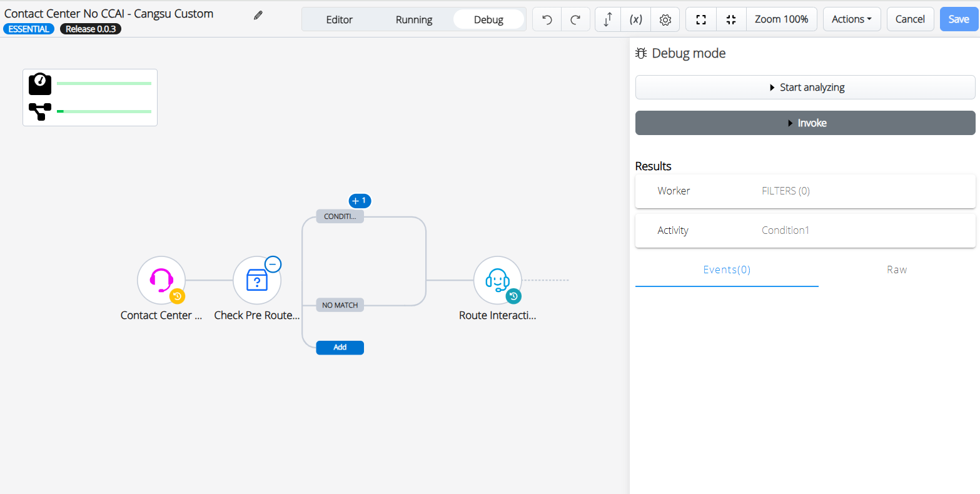Click the collapse view icon
Viewport: 980px width, 494px height.
click(731, 19)
